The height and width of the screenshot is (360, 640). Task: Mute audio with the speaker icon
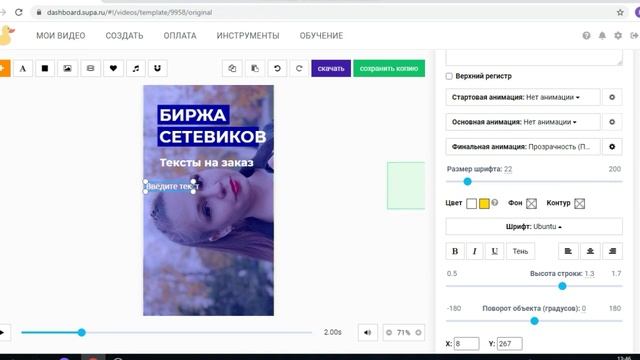[367, 333]
